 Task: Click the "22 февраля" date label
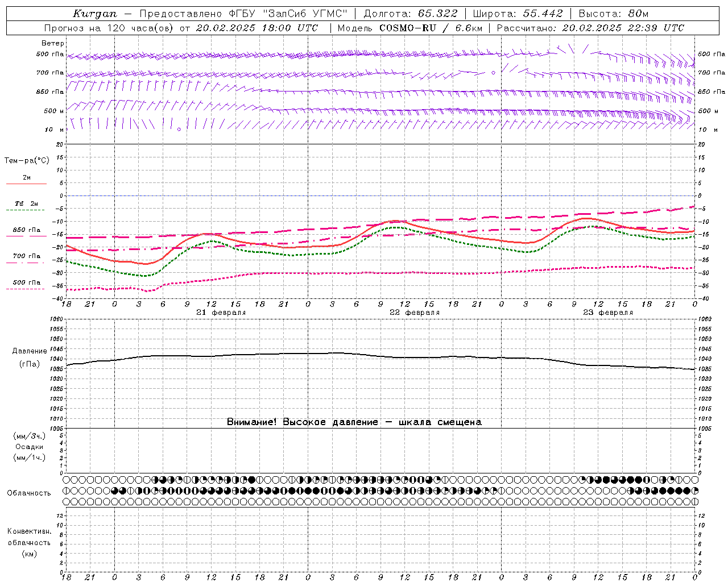click(415, 313)
